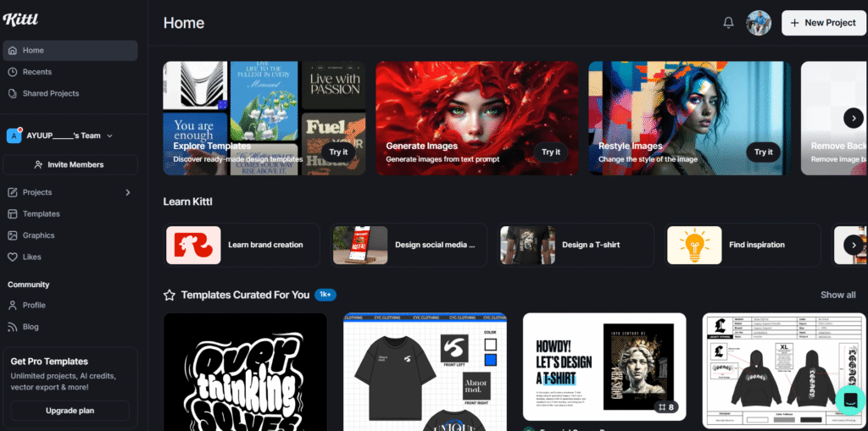This screenshot has height=431, width=868.
Task: Open Templates in sidebar
Action: point(70,214)
